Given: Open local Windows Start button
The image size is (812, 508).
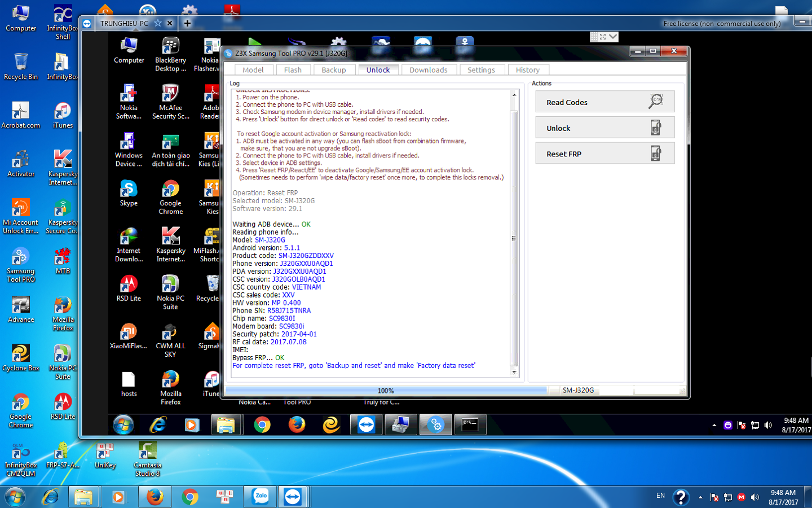Looking at the screenshot, I should click(15, 497).
